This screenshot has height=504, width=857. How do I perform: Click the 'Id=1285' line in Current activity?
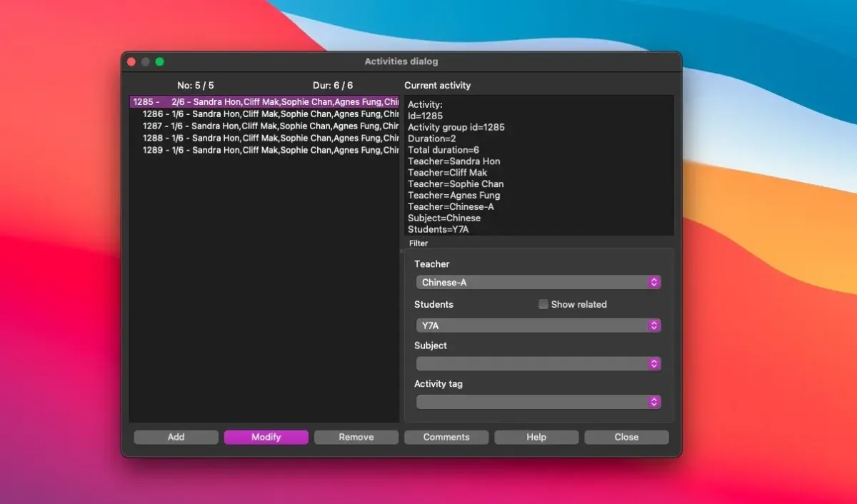(426, 116)
